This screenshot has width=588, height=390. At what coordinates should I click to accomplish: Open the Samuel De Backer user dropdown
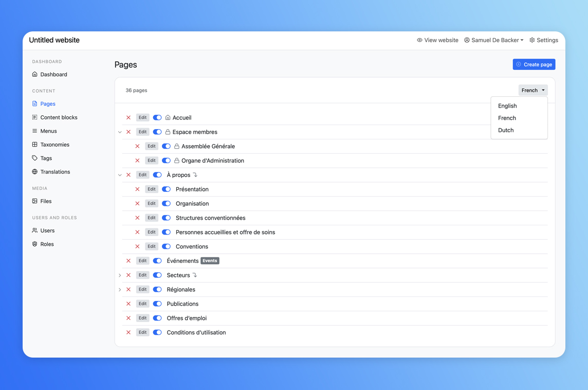493,40
